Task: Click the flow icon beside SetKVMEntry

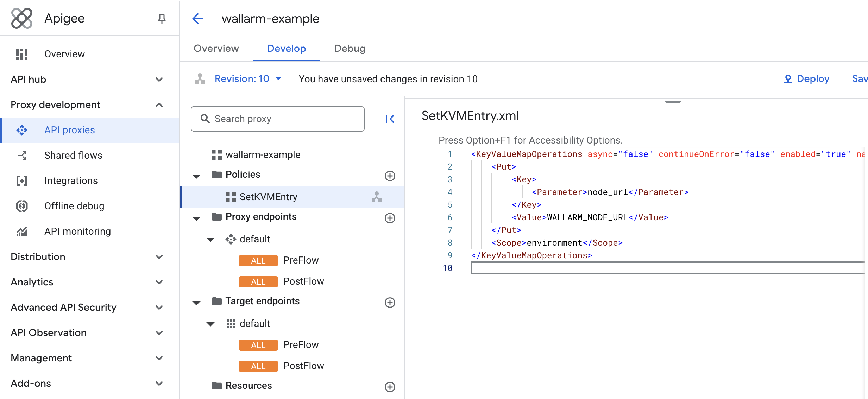Action: point(377,197)
